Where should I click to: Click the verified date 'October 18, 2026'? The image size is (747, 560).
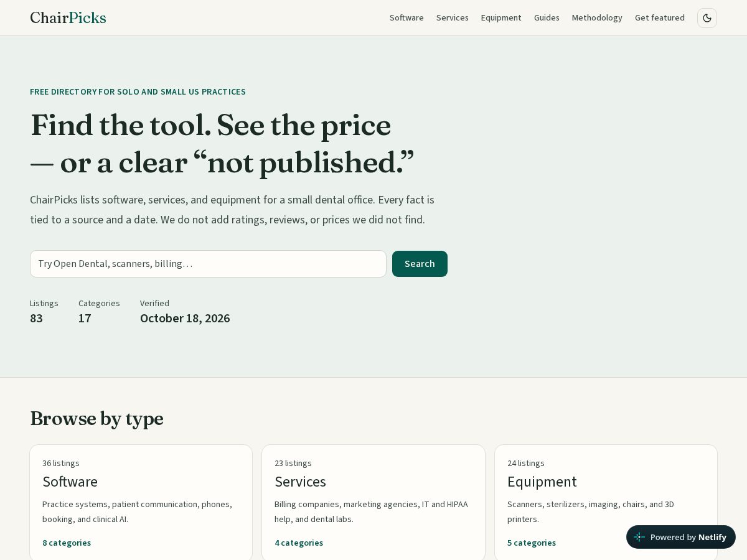pyautogui.click(x=185, y=318)
